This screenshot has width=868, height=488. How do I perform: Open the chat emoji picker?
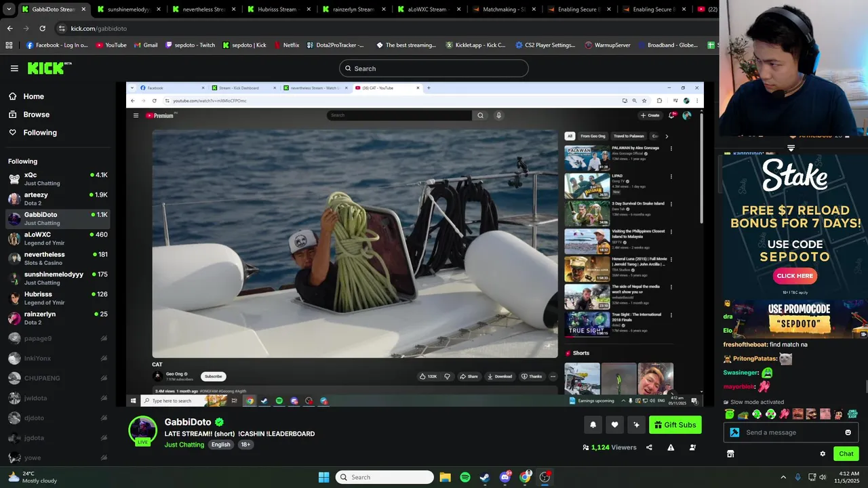(848, 432)
